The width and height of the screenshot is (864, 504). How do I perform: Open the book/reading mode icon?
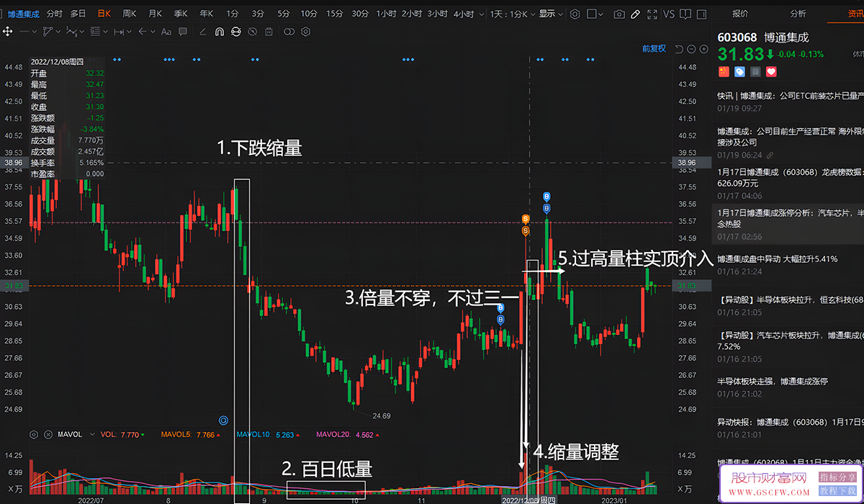[685, 14]
